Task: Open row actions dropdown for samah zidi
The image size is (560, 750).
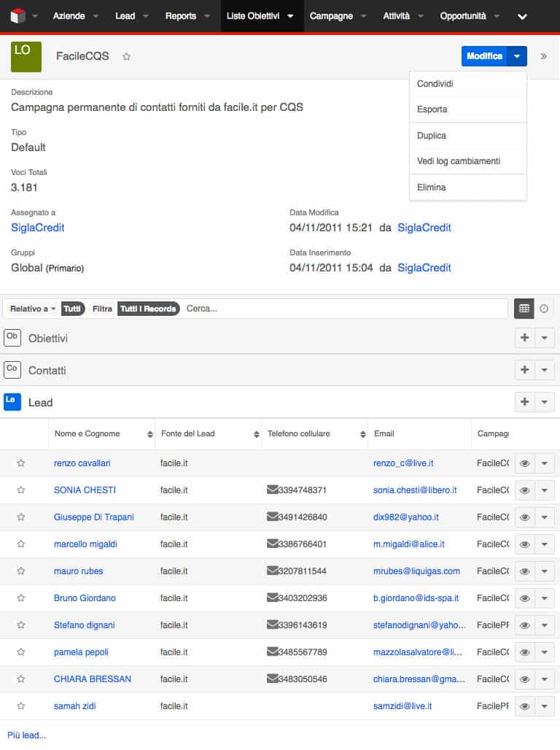Action: [545, 706]
